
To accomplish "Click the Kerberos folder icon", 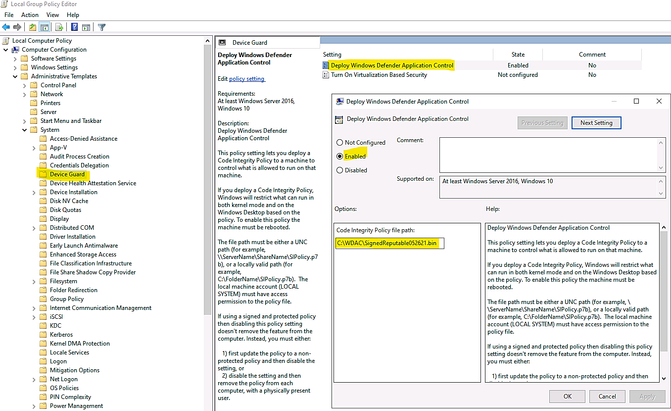I will click(43, 335).
